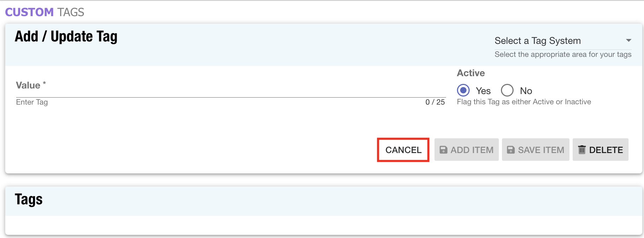The image size is (644, 238).
Task: Select the No radio button under Active
Action: pyautogui.click(x=507, y=91)
